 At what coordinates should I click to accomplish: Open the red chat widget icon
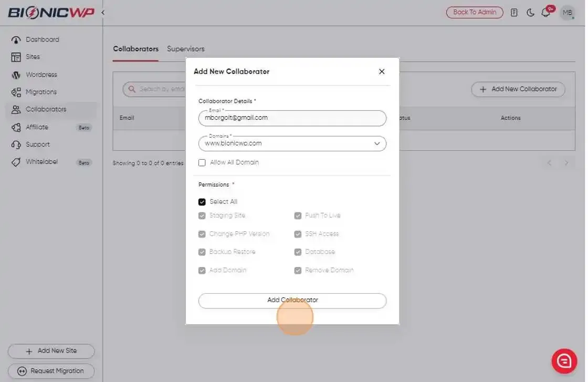[x=564, y=361]
